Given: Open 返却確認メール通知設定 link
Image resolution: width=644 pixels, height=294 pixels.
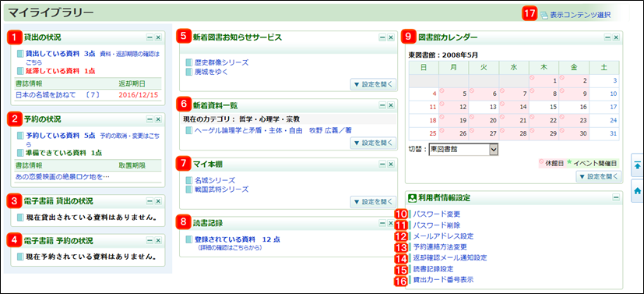Looking at the screenshot, I should 450,258.
